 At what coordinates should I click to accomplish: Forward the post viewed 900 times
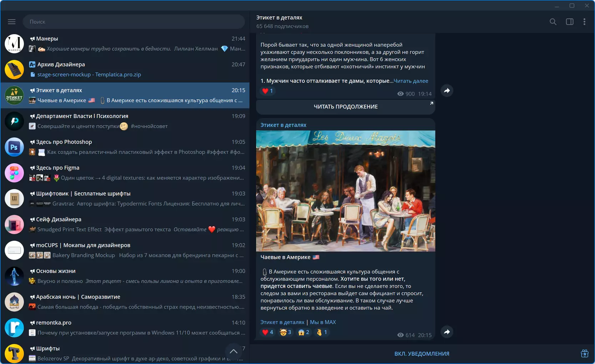point(447,91)
